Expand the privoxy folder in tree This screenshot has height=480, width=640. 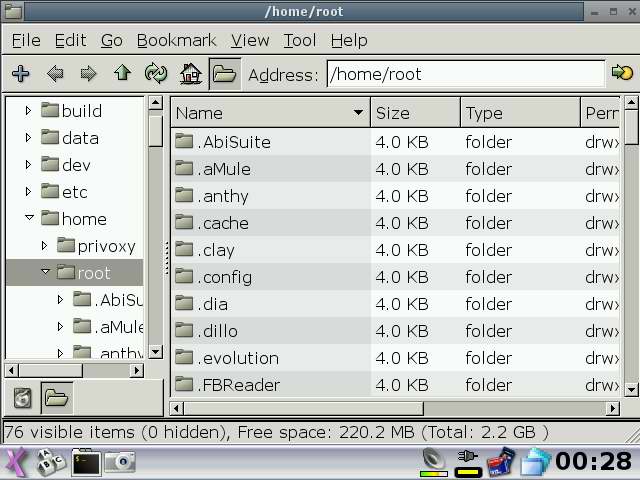(x=45, y=245)
